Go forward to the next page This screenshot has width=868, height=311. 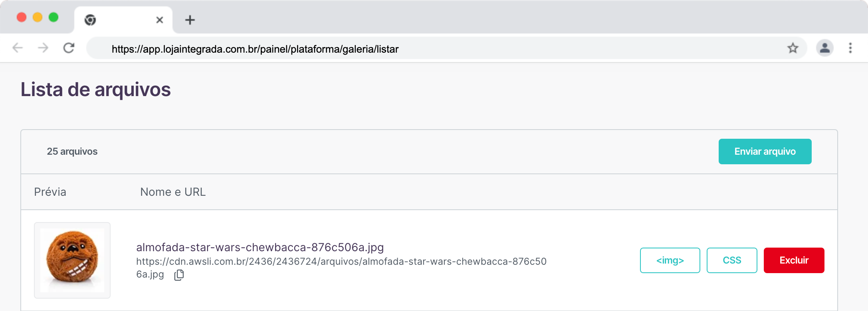(x=43, y=48)
